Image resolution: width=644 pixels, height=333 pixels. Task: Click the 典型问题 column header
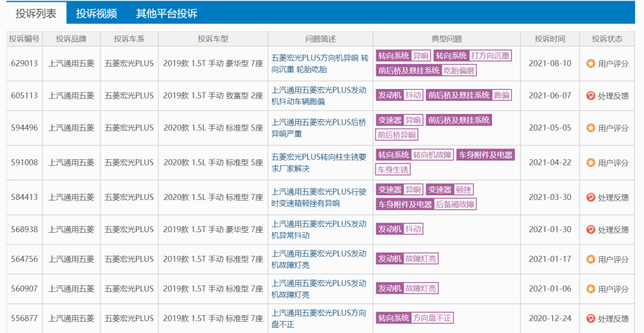(x=447, y=39)
